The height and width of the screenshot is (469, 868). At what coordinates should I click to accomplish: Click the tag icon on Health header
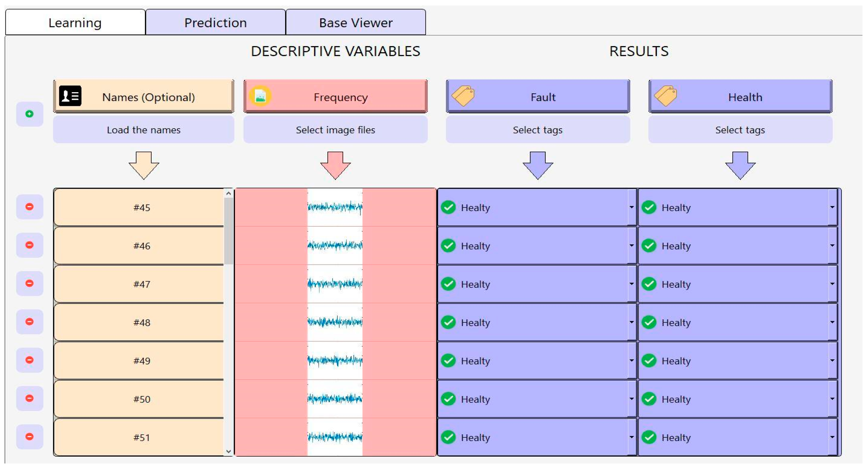click(x=666, y=96)
